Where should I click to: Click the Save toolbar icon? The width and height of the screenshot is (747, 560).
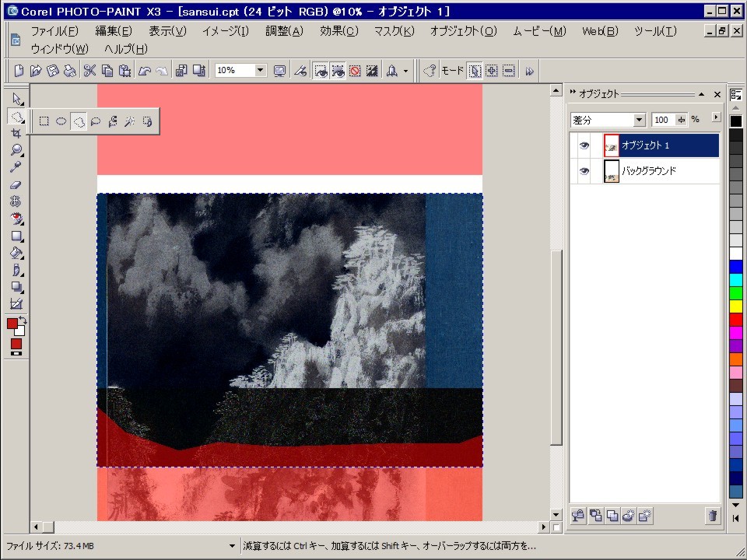pos(53,71)
